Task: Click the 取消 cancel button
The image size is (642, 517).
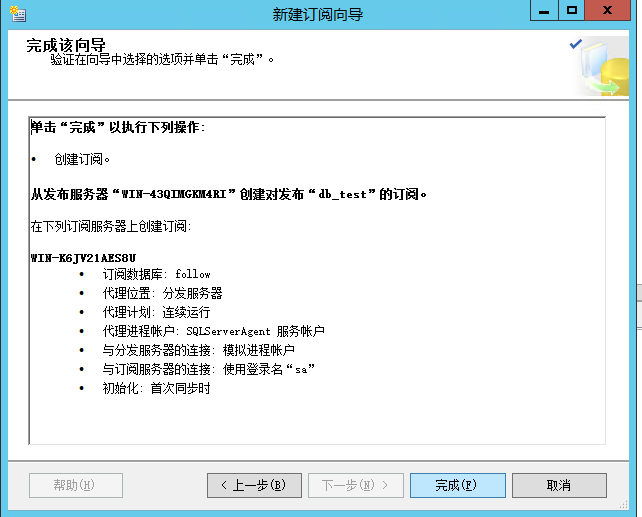Action: [x=559, y=485]
